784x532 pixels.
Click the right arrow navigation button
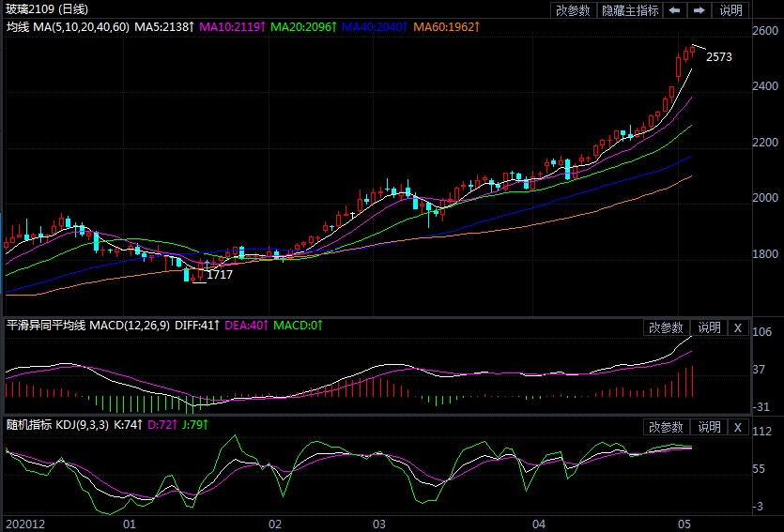[x=699, y=10]
